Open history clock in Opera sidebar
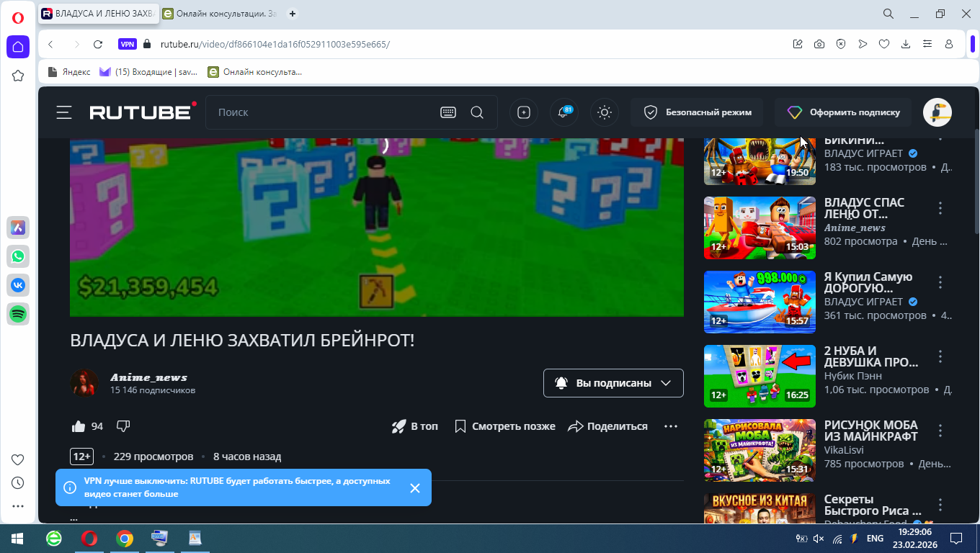 point(18,482)
